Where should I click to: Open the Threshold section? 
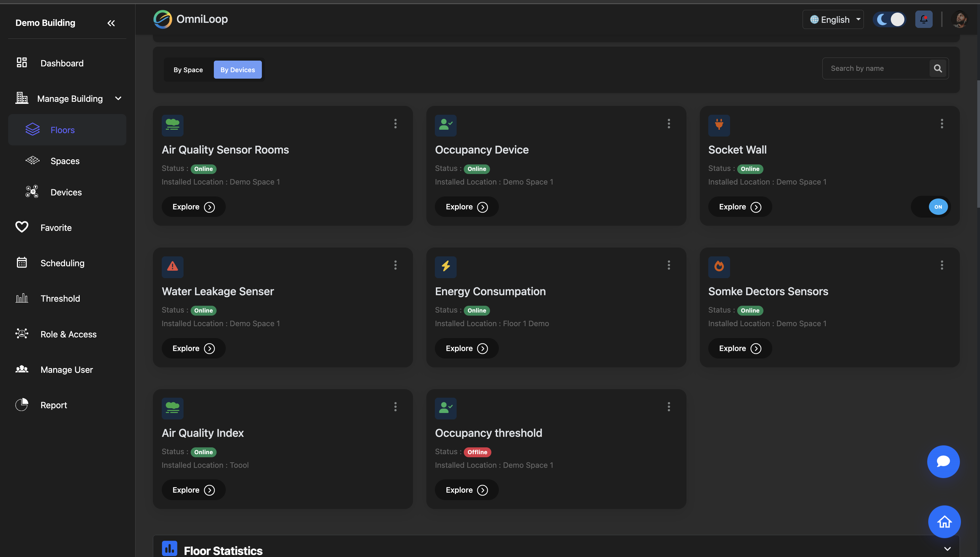click(60, 298)
